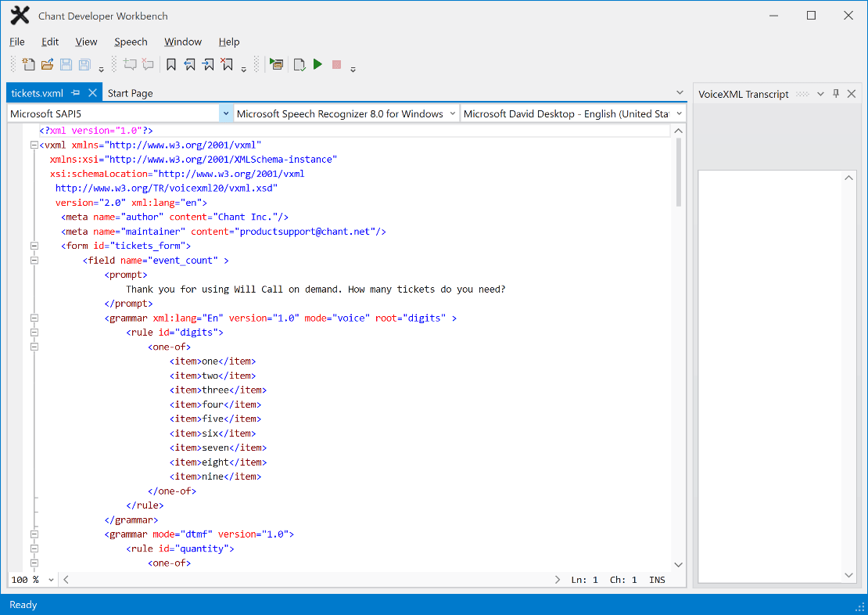Viewport: 868px width, 615px height.
Task: Open the Speech menu
Action: 131,41
